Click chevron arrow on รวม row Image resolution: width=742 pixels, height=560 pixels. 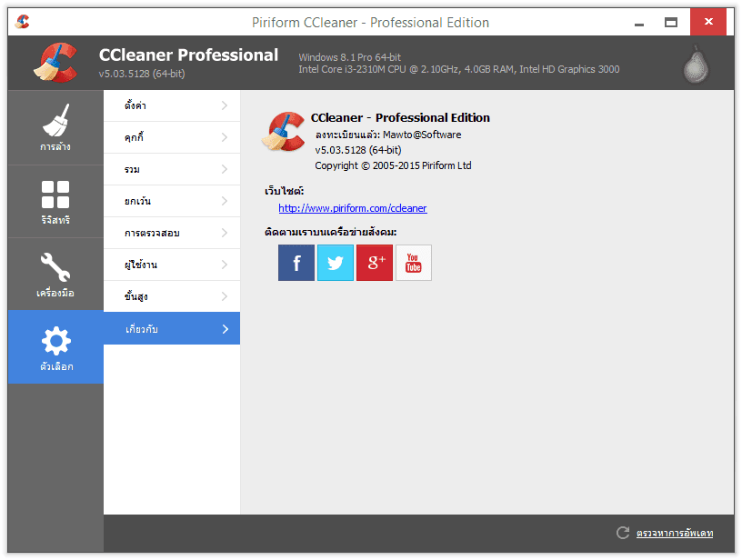225,169
